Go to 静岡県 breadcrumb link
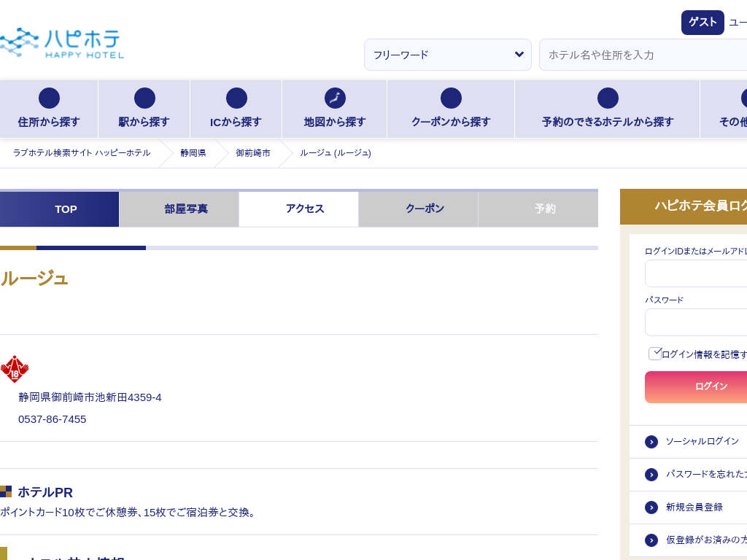 click(193, 153)
